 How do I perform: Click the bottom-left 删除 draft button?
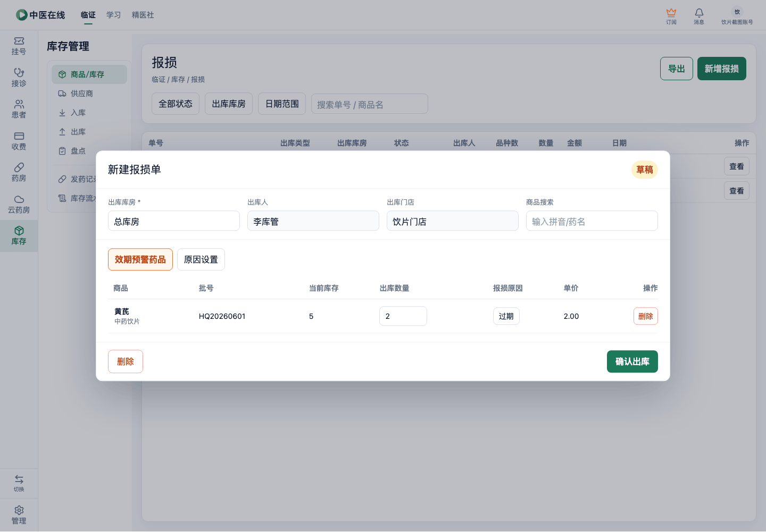tap(126, 361)
